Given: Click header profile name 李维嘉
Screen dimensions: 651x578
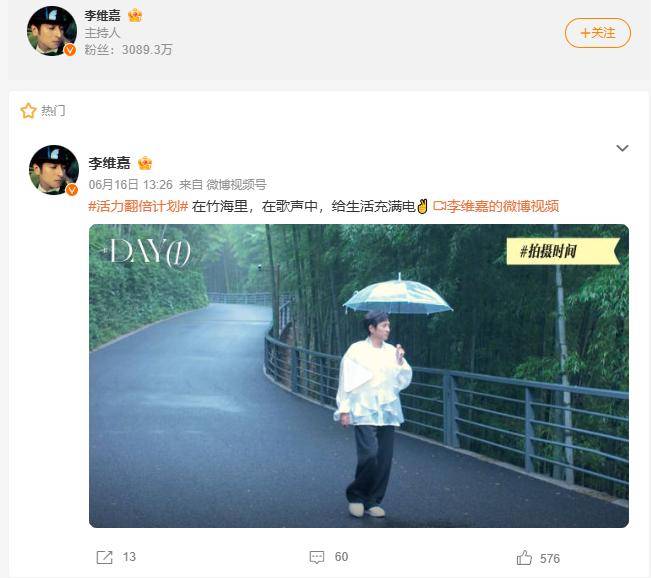Looking at the screenshot, I should pyautogui.click(x=103, y=16).
